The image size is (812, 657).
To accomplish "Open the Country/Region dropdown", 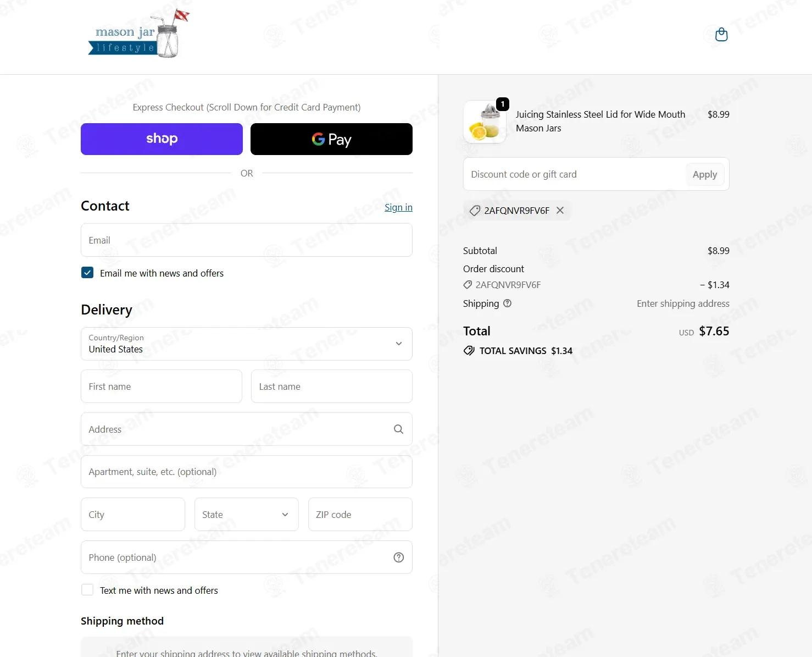I will tap(247, 344).
